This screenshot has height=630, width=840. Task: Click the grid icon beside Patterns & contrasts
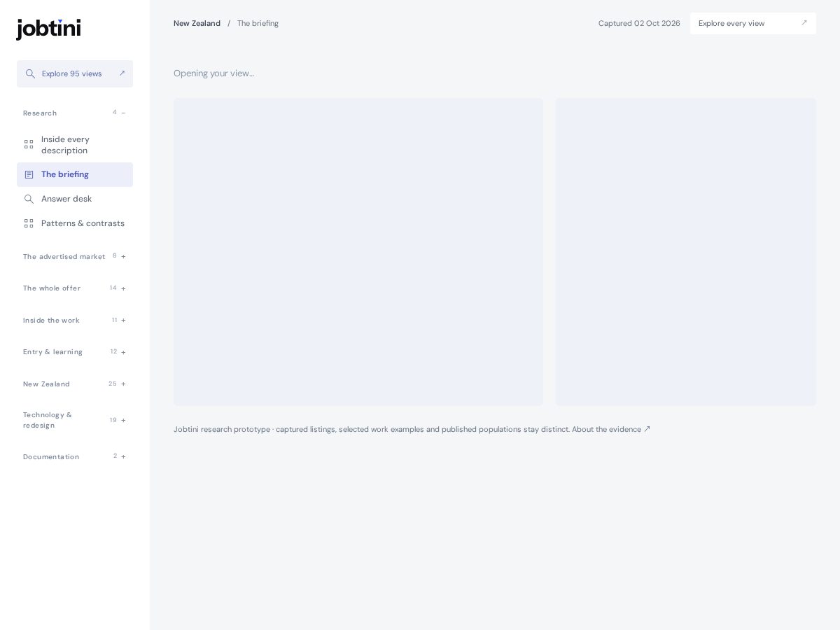[x=29, y=223]
